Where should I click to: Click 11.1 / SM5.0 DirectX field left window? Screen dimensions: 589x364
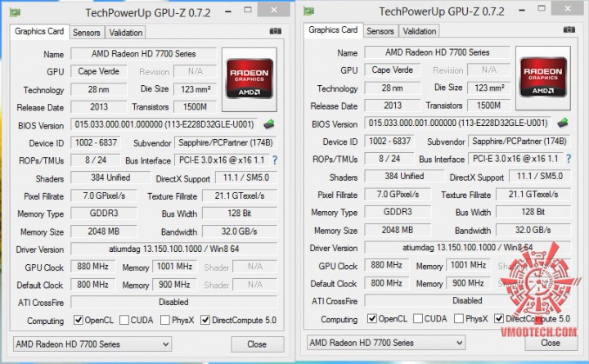click(x=246, y=178)
